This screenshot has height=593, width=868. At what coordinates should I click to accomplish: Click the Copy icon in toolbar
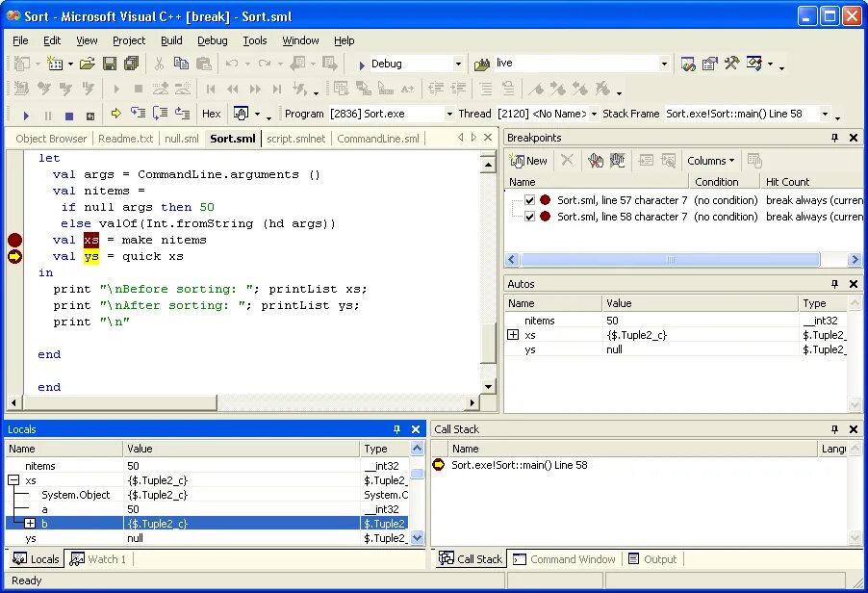[181, 64]
